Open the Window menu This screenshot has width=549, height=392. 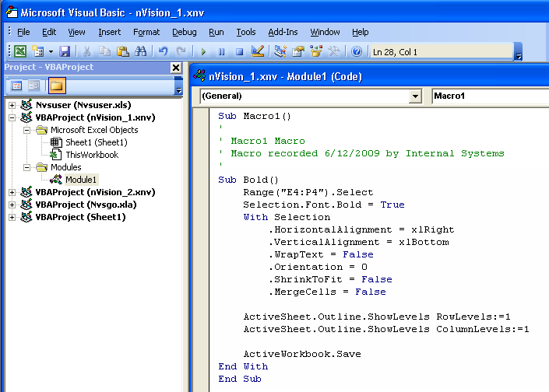(325, 32)
